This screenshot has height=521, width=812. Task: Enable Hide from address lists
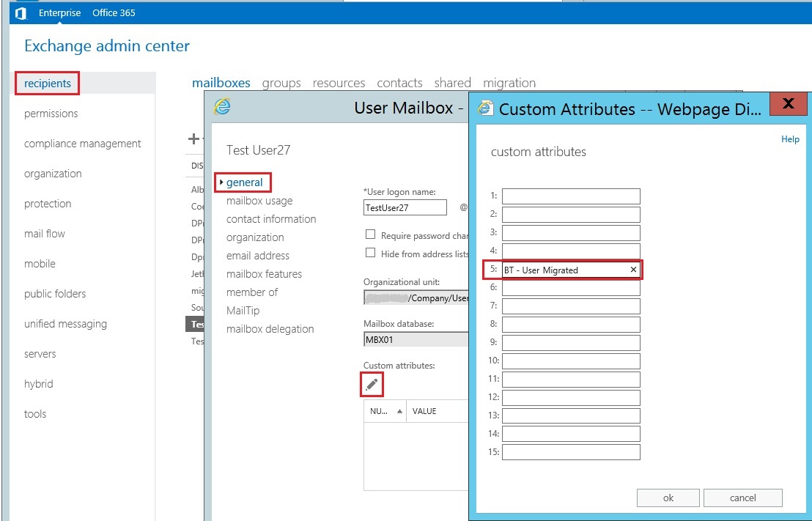tap(371, 253)
